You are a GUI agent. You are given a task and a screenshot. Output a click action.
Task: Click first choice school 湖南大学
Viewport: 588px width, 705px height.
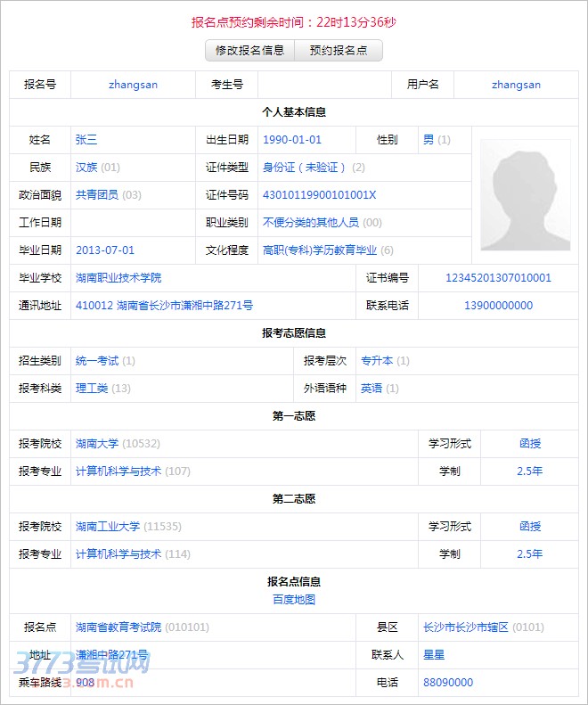click(x=97, y=444)
